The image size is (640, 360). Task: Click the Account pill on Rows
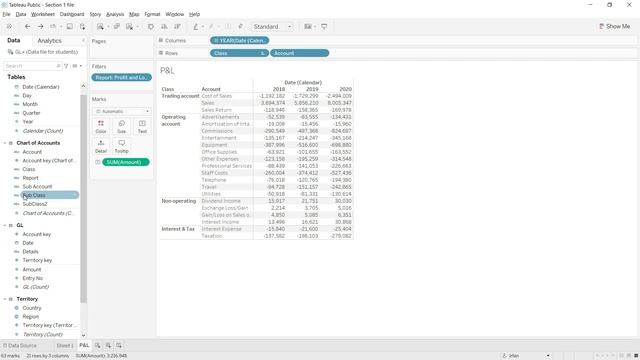tap(300, 53)
